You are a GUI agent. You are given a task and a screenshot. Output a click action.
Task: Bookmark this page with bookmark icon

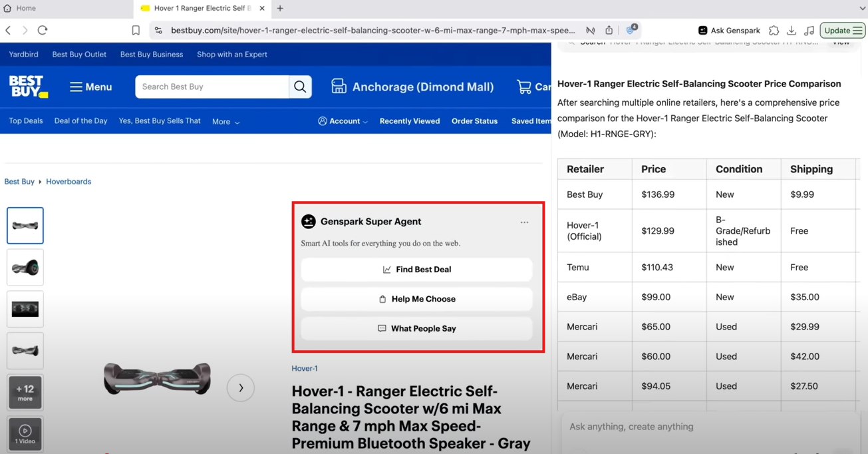click(x=136, y=31)
